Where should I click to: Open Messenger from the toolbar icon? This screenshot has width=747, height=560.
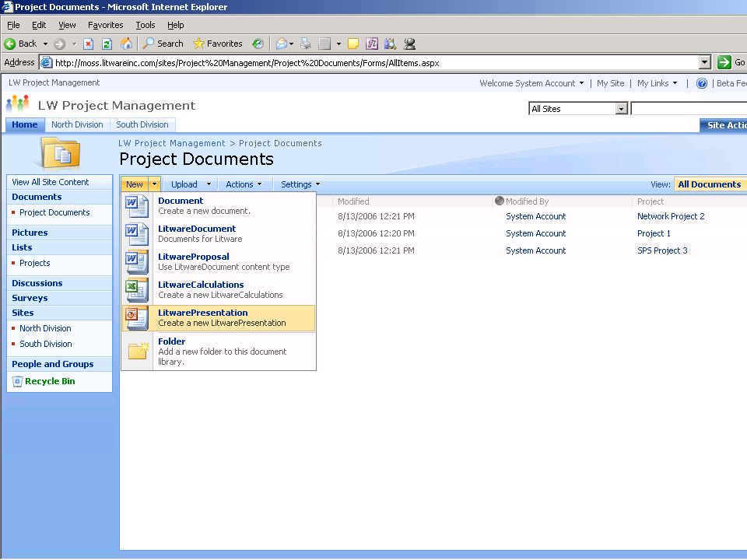pyautogui.click(x=409, y=44)
